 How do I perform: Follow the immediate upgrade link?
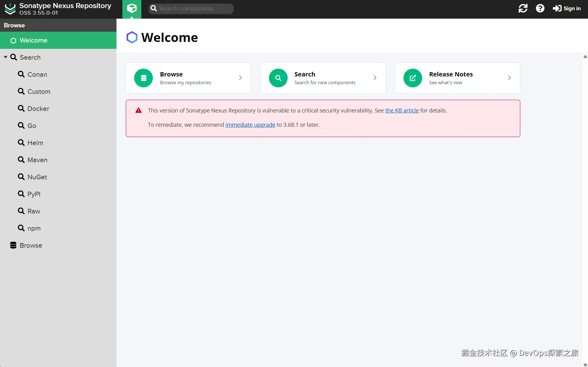(250, 125)
